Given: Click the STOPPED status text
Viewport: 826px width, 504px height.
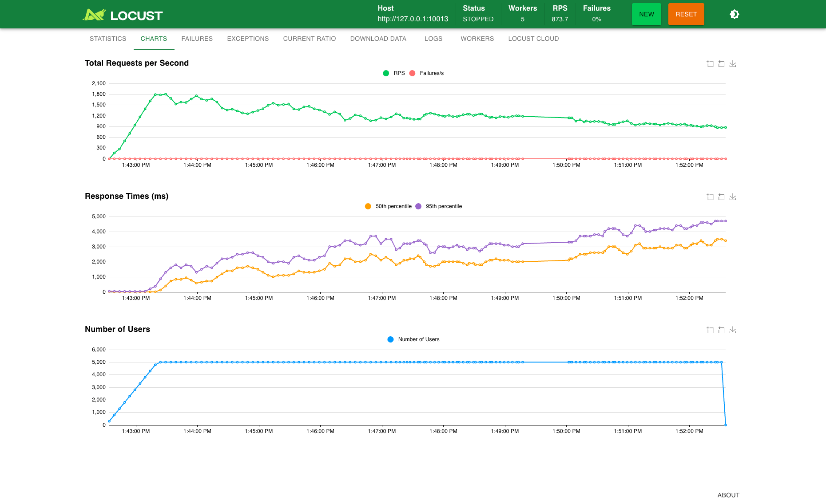Looking at the screenshot, I should 478,19.
